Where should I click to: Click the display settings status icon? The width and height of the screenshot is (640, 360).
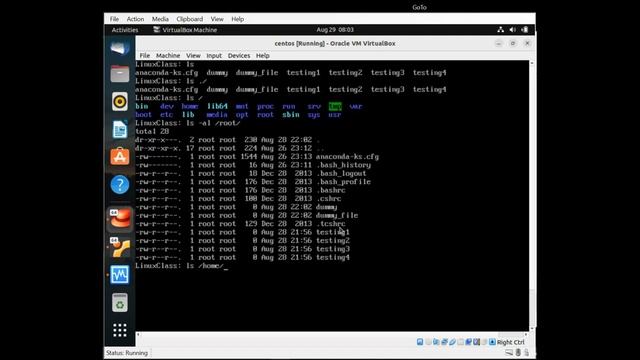coord(469,342)
